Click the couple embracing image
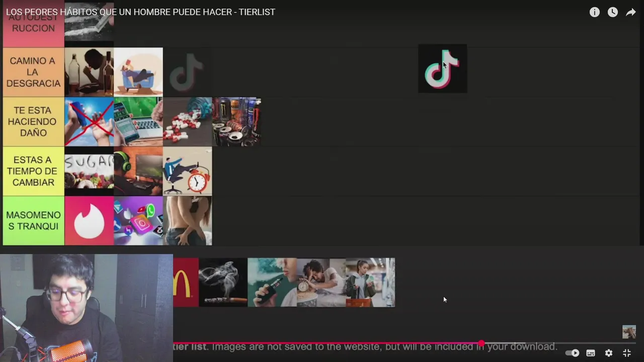644x362 pixels. [188, 221]
